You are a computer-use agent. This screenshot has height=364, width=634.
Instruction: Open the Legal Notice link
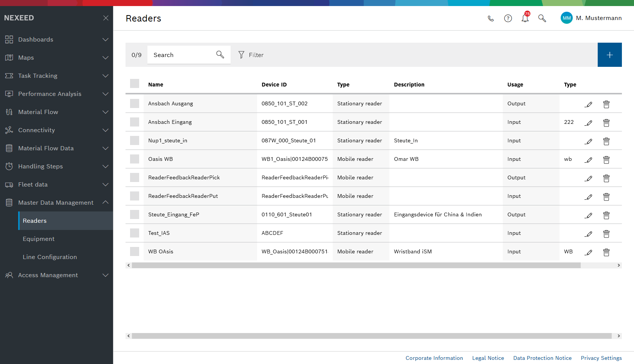coord(488,358)
